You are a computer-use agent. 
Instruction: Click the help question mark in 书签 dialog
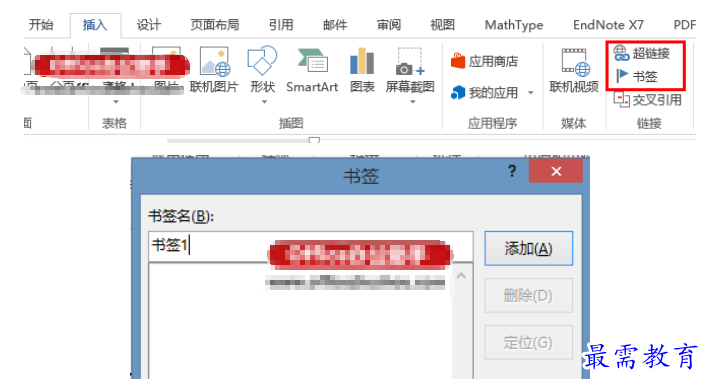point(512,171)
